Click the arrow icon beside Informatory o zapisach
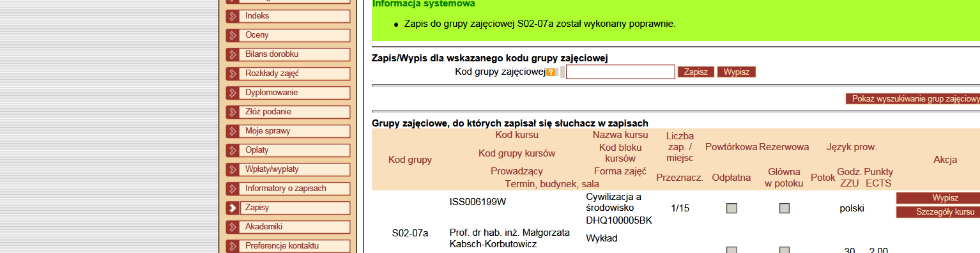This screenshot has width=980, height=253. click(x=233, y=188)
